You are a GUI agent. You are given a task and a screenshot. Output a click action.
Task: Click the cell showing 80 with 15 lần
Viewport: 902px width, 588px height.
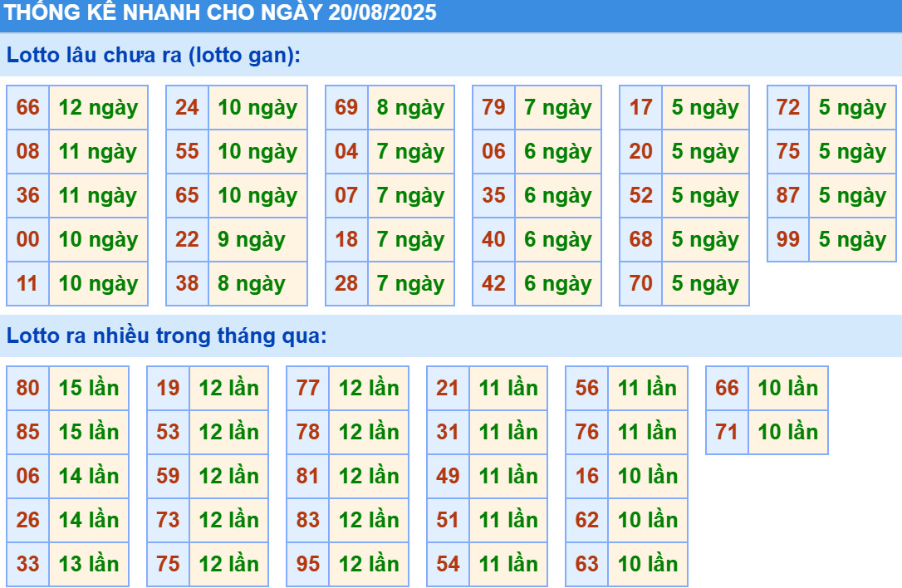point(27,388)
